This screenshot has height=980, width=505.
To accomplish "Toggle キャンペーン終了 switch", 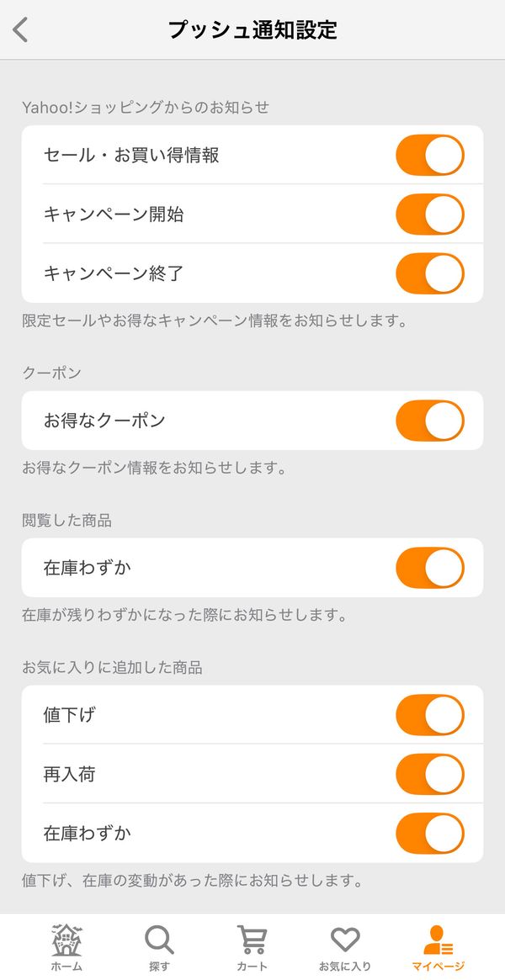I will [430, 273].
